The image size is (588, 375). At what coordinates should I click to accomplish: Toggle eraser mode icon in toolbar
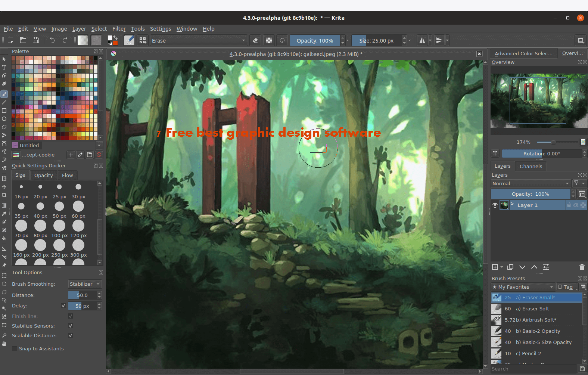pos(255,40)
